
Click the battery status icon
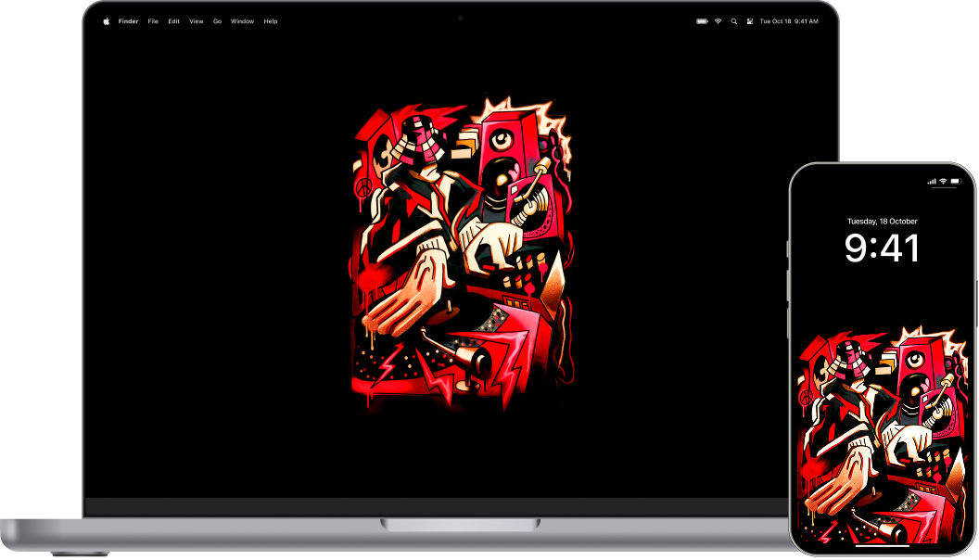point(702,20)
